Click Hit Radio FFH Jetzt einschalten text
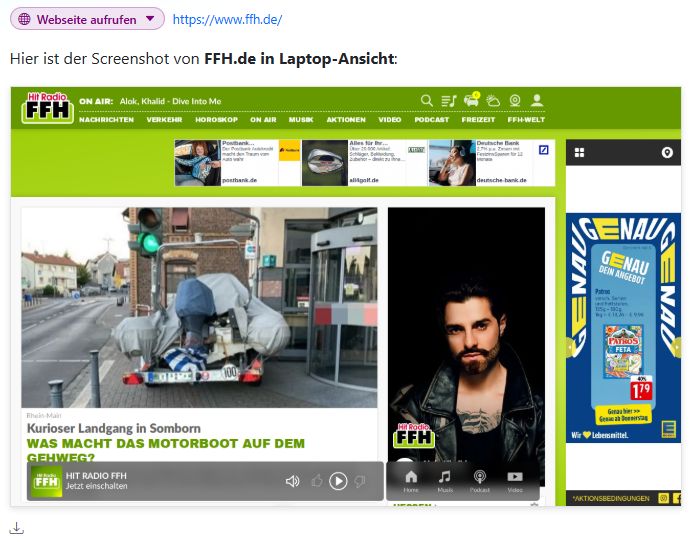This screenshot has width=697, height=542. (x=96, y=481)
